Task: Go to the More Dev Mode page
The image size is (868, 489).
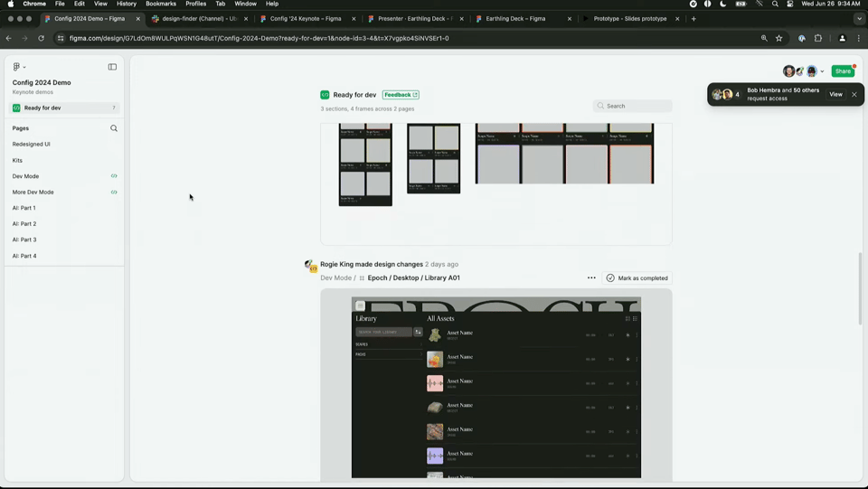Action: point(33,192)
